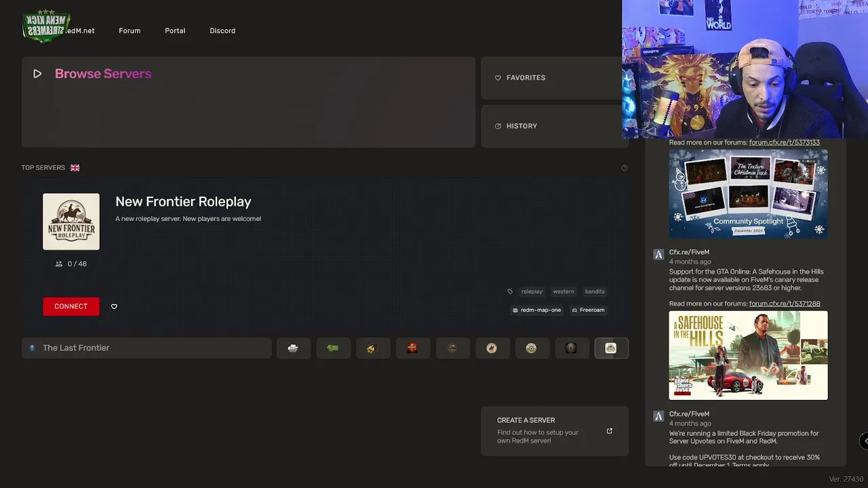The image size is (868, 488).
Task: Click the top servers help icon
Action: coord(625,167)
